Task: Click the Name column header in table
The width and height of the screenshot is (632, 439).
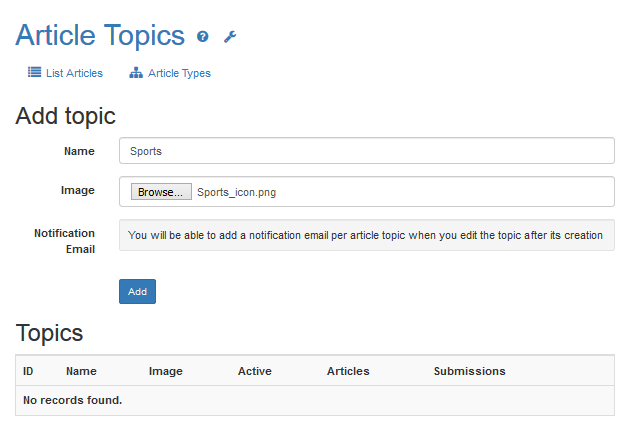Action: click(81, 371)
